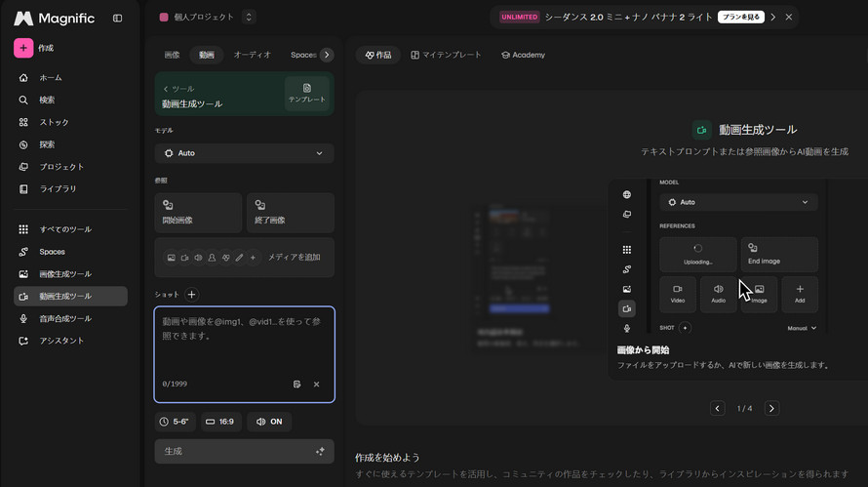Click the Magnific logo
This screenshot has height=487, width=868.
[x=54, y=19]
